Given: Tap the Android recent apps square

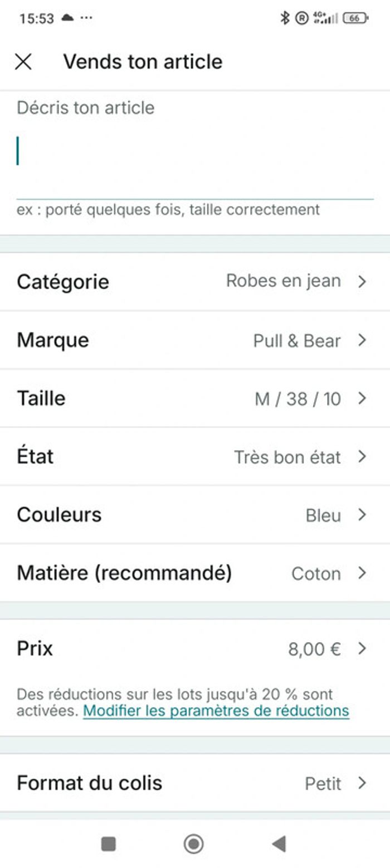Looking at the screenshot, I should pos(109,843).
